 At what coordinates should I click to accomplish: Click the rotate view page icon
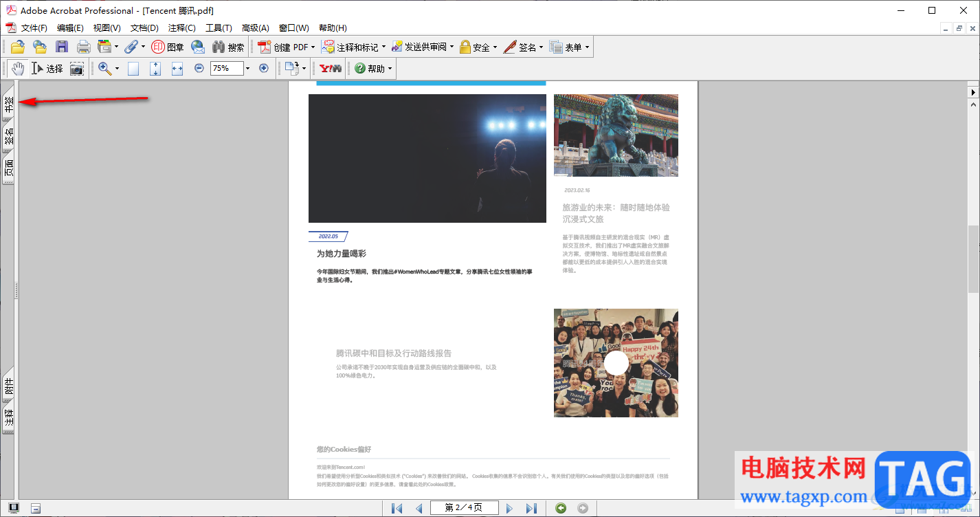click(292, 68)
